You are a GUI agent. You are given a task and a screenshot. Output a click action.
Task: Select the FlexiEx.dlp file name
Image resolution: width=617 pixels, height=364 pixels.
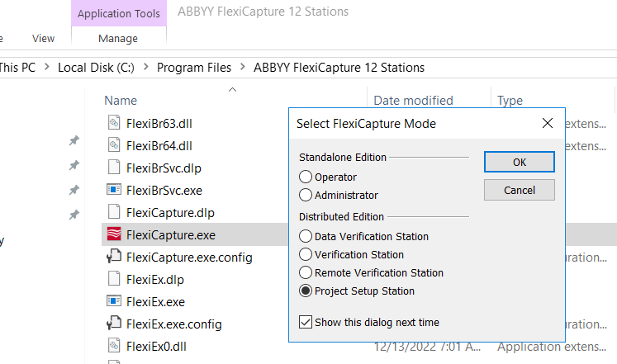155,280
